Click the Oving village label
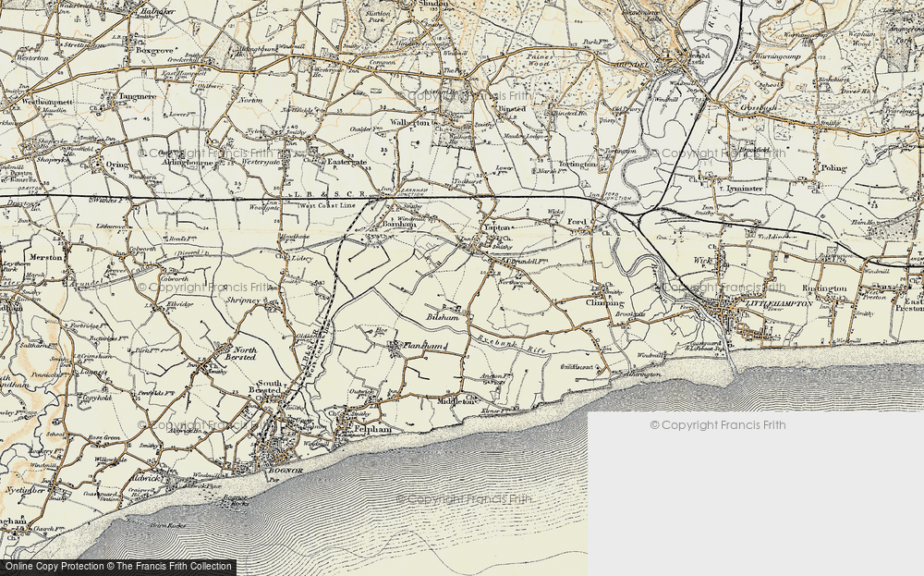The height and width of the screenshot is (576, 924). click(116, 165)
